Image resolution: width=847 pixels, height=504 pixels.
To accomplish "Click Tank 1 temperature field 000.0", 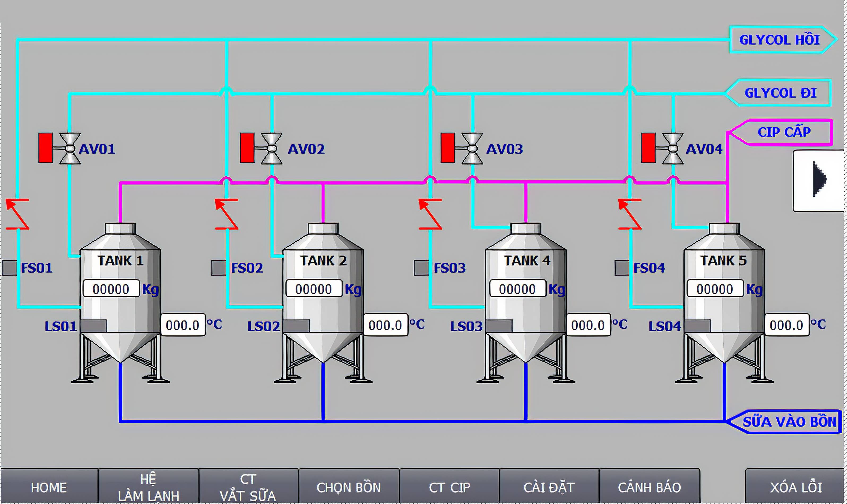I will [183, 325].
